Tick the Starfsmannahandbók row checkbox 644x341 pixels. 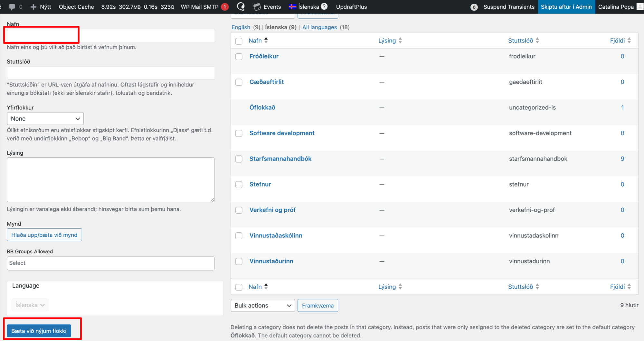239,159
